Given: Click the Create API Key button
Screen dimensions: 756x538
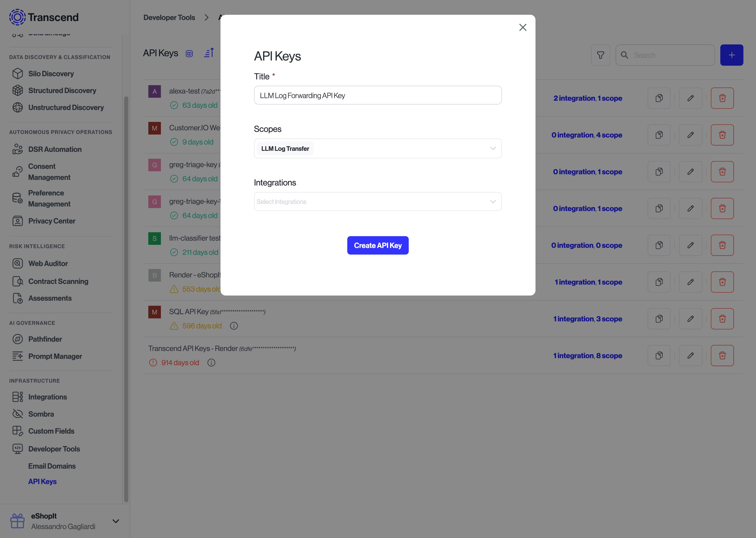Looking at the screenshot, I should 378,245.
